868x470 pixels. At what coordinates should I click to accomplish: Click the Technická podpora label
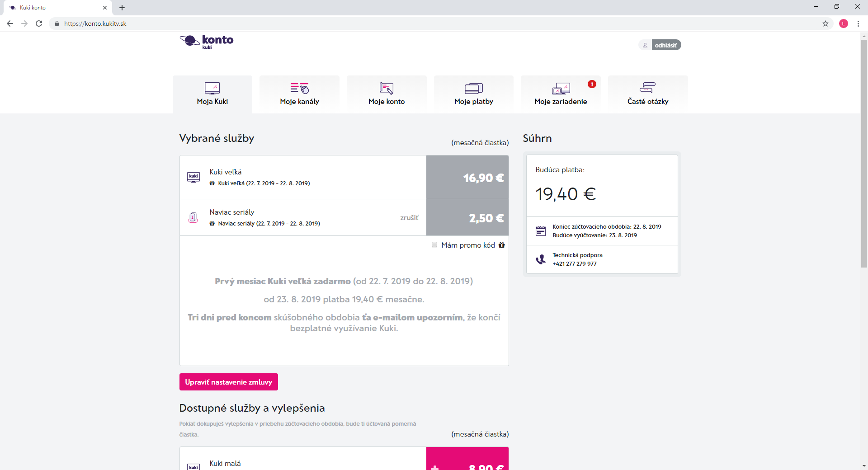click(x=577, y=255)
